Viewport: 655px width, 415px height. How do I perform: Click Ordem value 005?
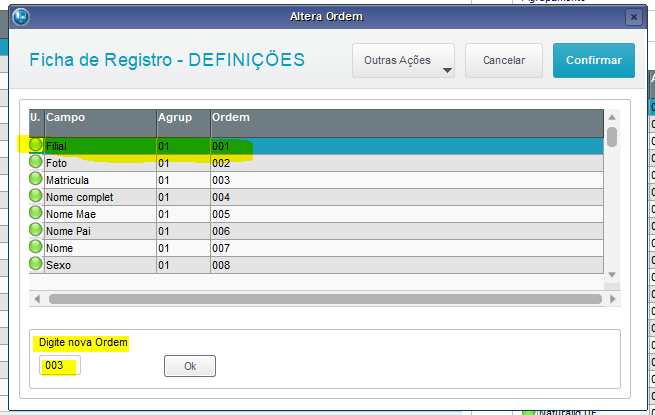pyautogui.click(x=221, y=214)
